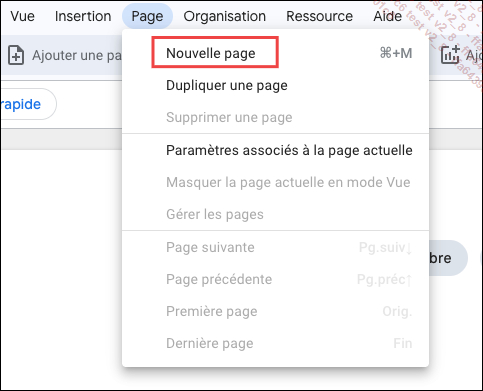Click the blue 'rapide' pill button
This screenshot has height=391, width=483.
coord(28,104)
